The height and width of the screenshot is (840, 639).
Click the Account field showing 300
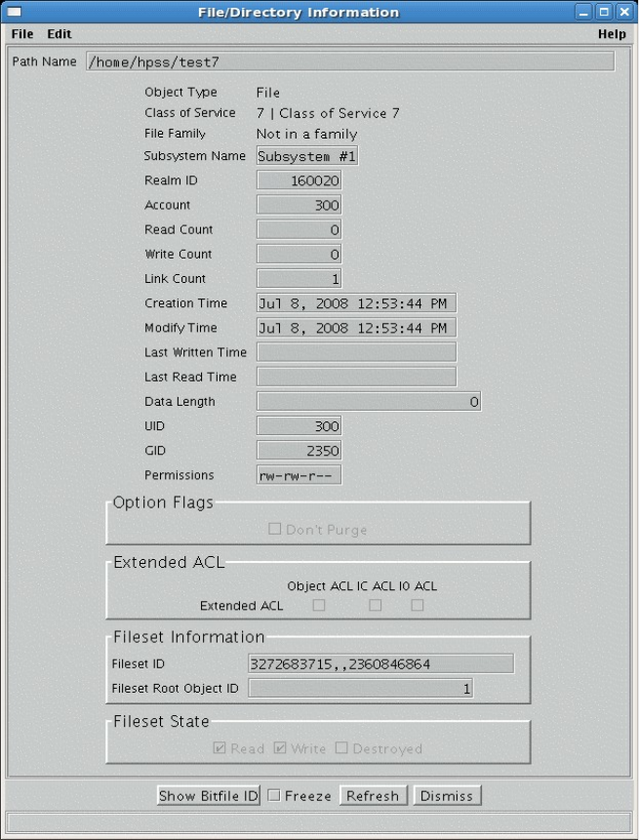299,205
